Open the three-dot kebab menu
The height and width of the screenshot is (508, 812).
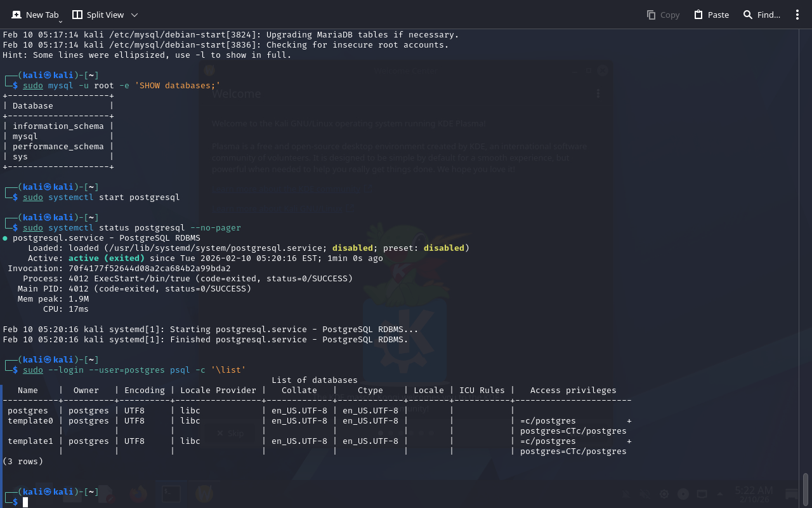(797, 15)
